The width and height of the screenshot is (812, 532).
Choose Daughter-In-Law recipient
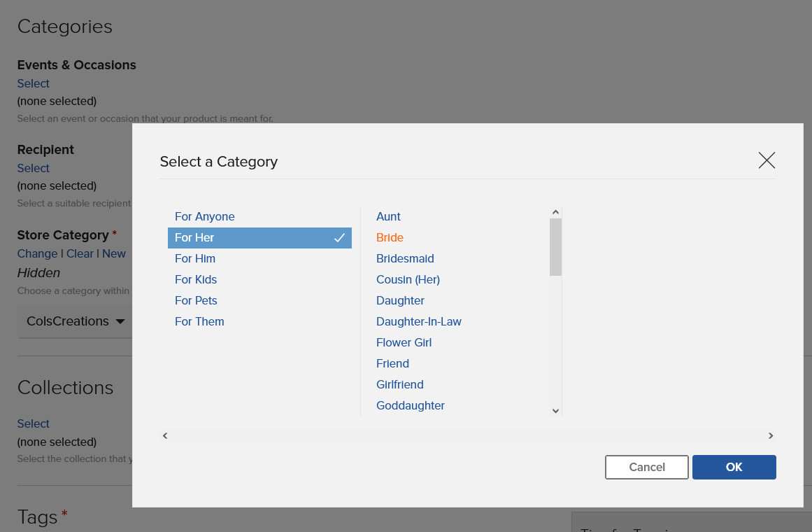point(418,321)
